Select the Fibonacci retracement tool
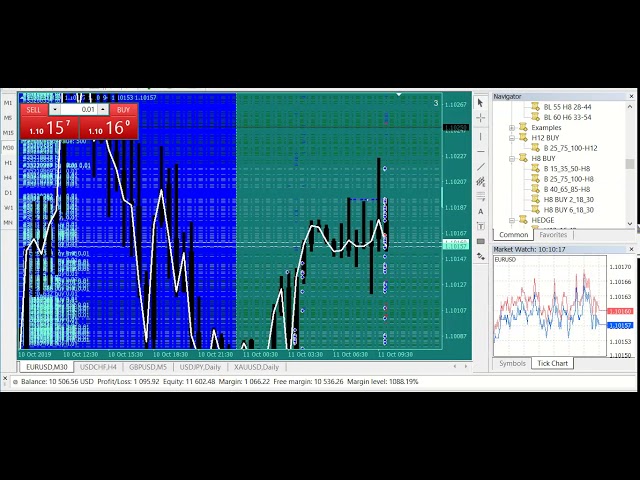Screen dimensions: 640x480 tap(480, 196)
